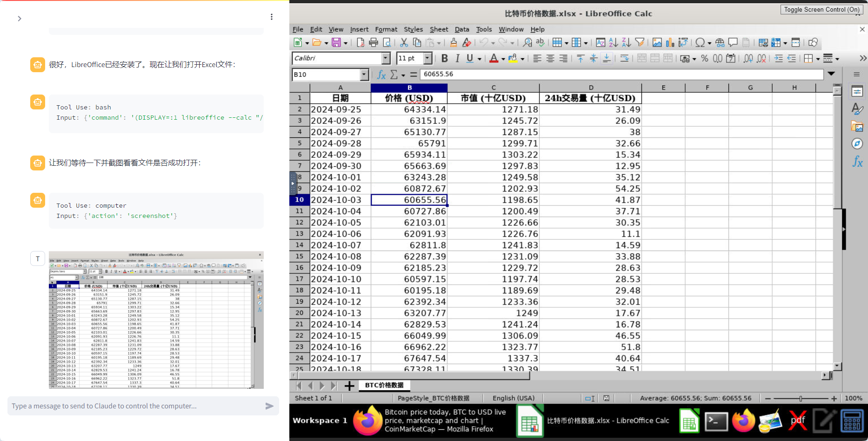Open the Insert menu
The width and height of the screenshot is (868, 441).
359,29
